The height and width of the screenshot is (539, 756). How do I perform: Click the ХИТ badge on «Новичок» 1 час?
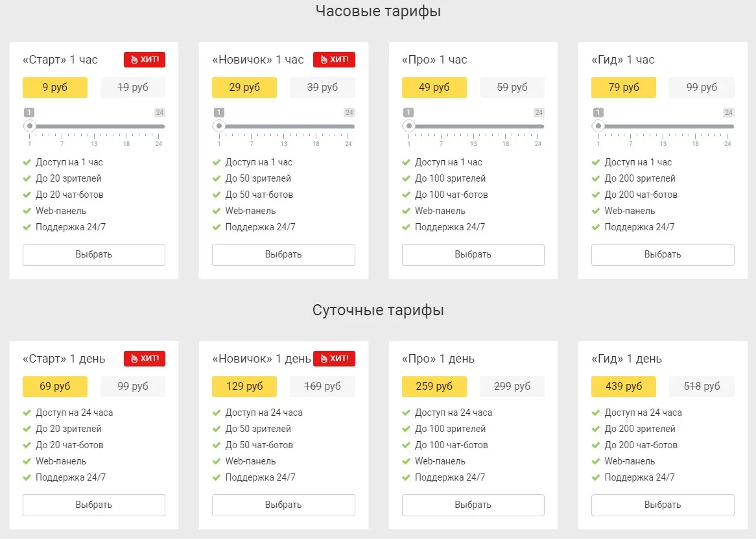click(334, 59)
